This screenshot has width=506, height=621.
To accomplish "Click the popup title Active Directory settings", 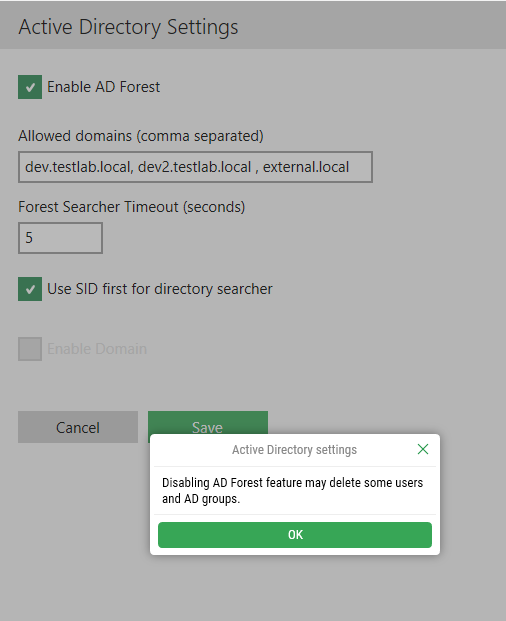I will 294,450.
